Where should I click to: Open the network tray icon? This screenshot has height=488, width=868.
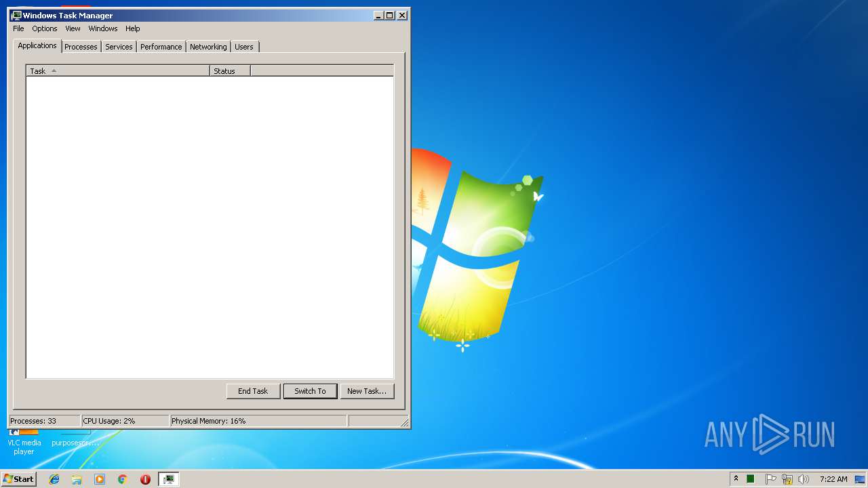787,479
